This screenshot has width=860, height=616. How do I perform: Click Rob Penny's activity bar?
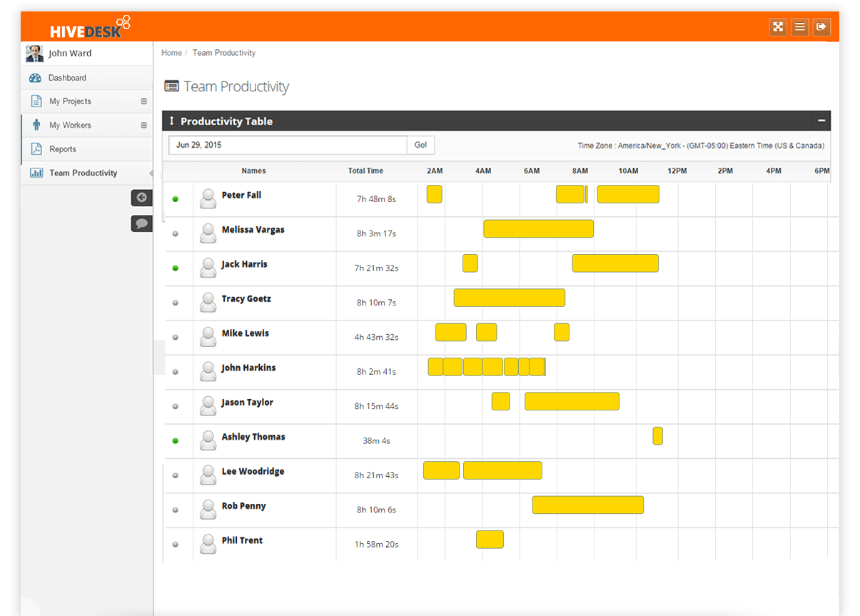click(587, 505)
